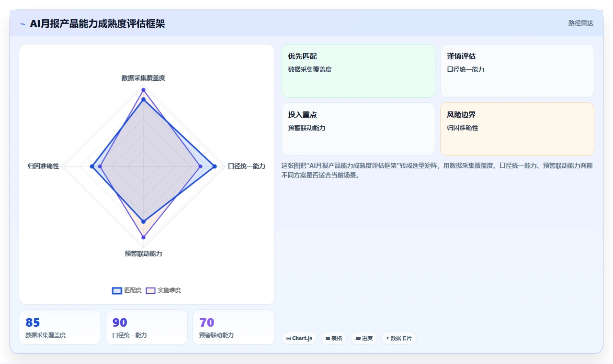Click the icon in the 进度 tag

(358, 338)
